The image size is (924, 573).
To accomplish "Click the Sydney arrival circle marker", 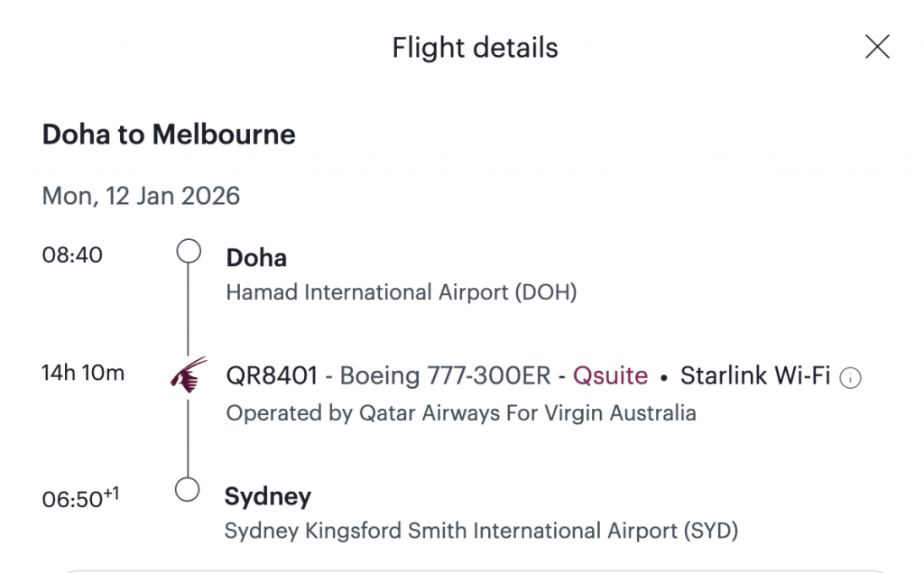I will [188, 490].
